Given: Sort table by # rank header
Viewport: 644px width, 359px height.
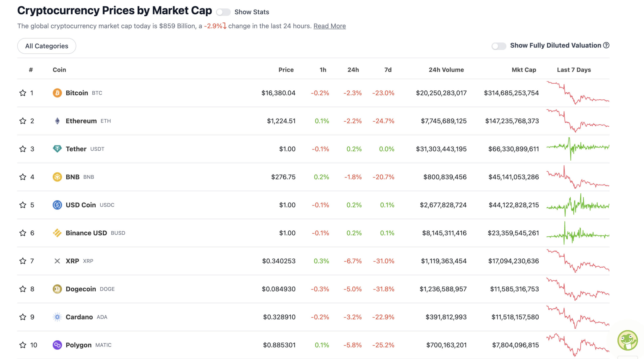Looking at the screenshot, I should (31, 70).
